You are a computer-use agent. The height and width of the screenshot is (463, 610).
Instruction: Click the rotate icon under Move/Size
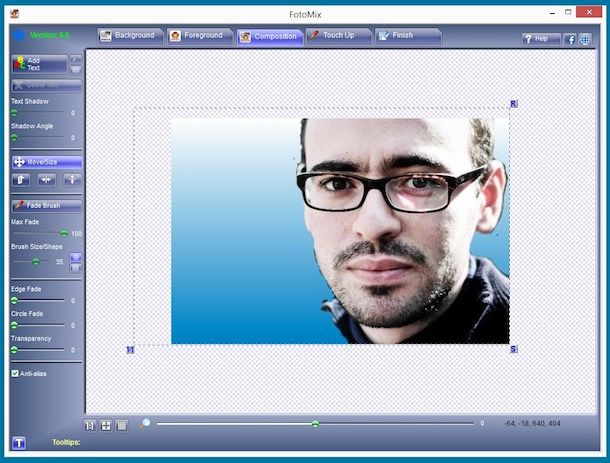[x=21, y=180]
